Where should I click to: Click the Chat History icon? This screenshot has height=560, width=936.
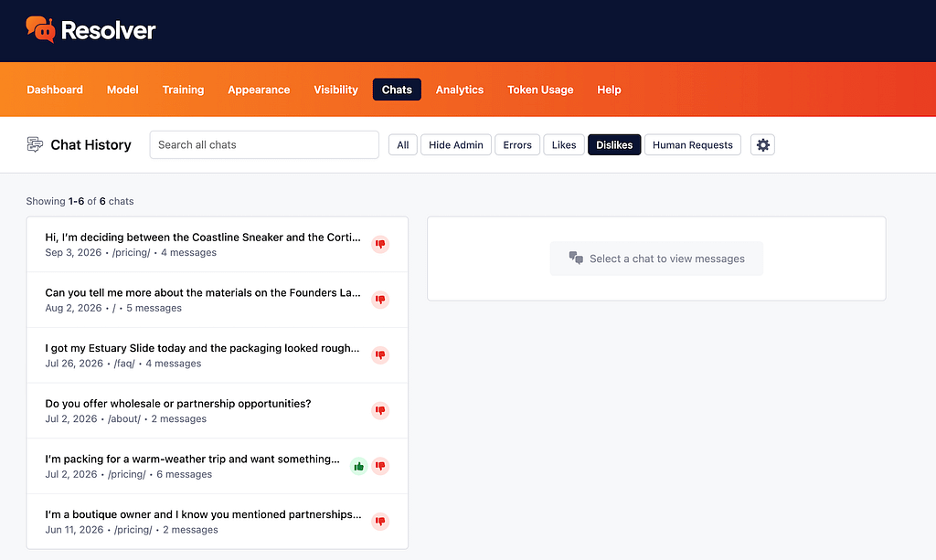coord(35,144)
